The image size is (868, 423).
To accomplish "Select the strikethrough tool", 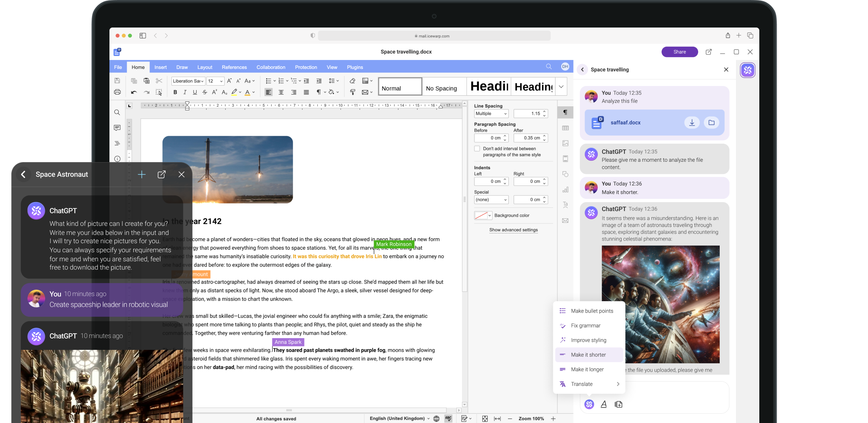I will [205, 92].
